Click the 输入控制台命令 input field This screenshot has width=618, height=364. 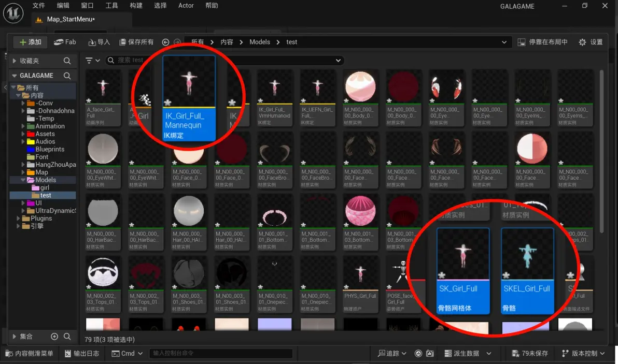tap(221, 353)
